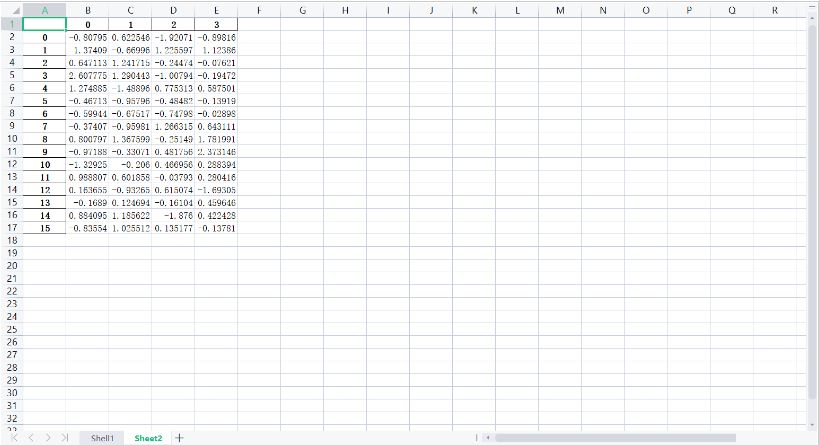Select column K header
The width and height of the screenshot is (819, 445).
(474, 10)
